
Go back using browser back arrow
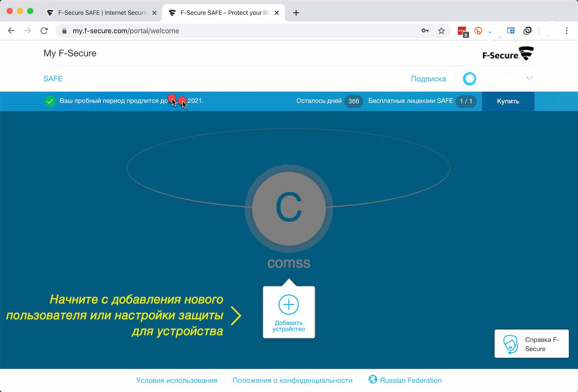11,31
